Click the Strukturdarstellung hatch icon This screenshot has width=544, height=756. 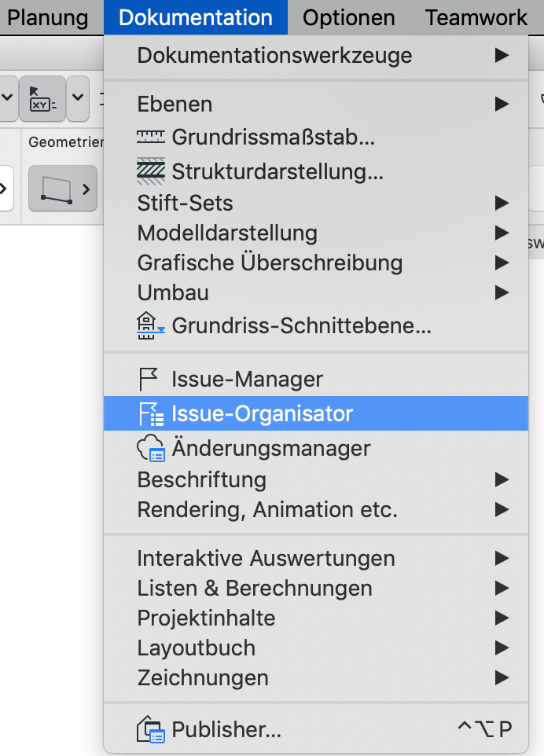pyautogui.click(x=151, y=171)
